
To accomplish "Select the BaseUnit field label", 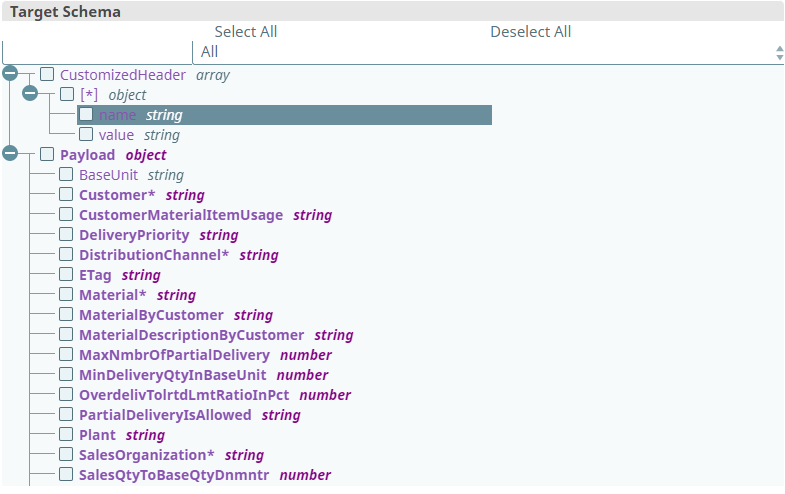I will click(108, 175).
